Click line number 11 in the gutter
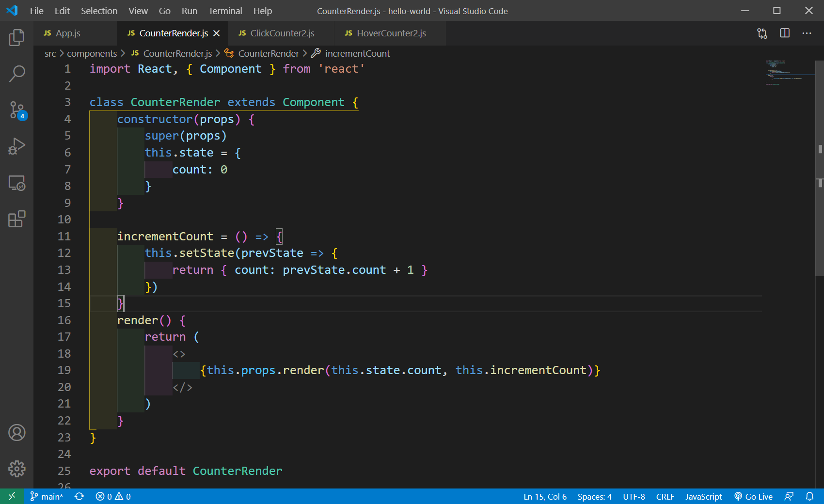 point(64,236)
